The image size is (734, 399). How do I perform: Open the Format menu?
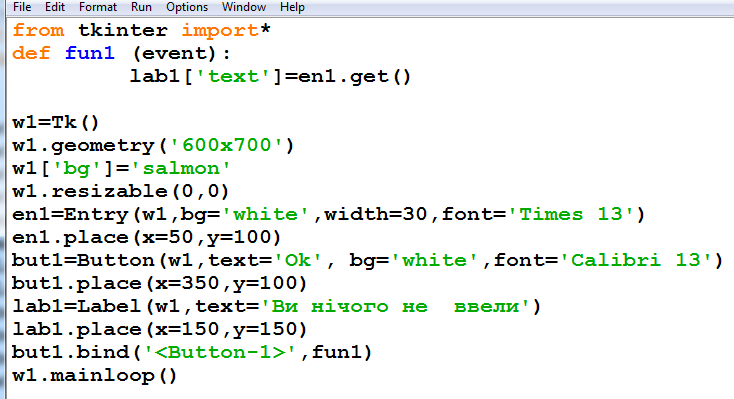[x=98, y=7]
